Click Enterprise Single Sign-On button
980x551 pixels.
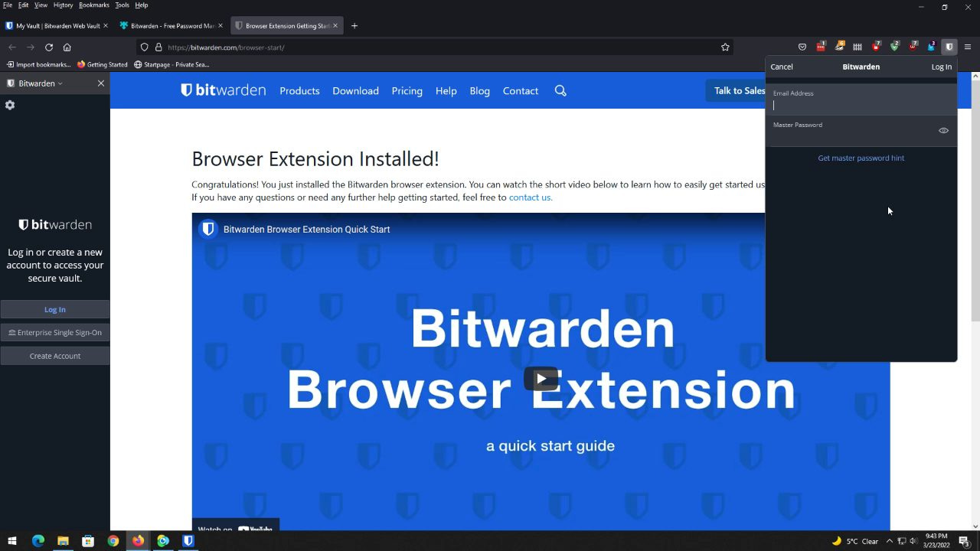pos(55,332)
